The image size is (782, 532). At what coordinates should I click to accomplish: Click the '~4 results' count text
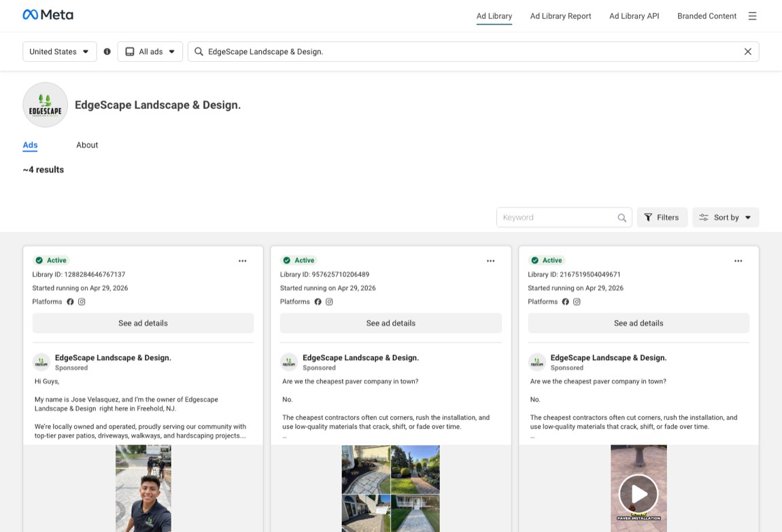(44, 170)
